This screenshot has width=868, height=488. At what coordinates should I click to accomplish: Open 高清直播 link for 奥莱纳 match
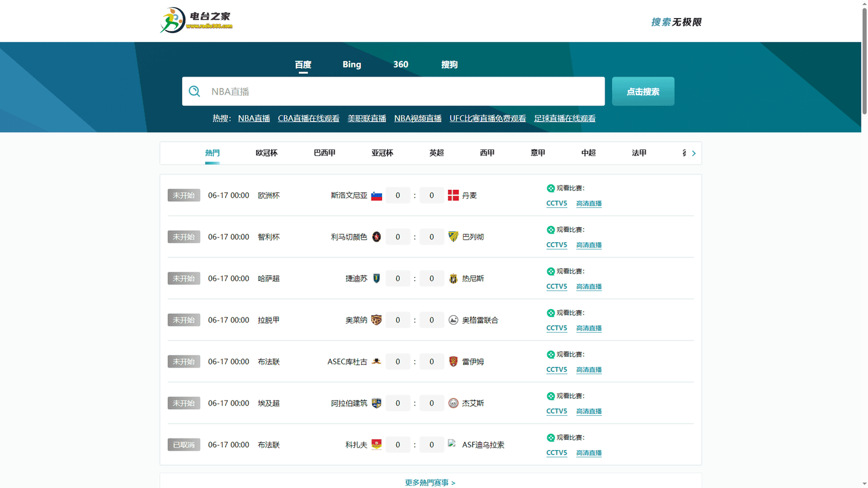point(589,328)
